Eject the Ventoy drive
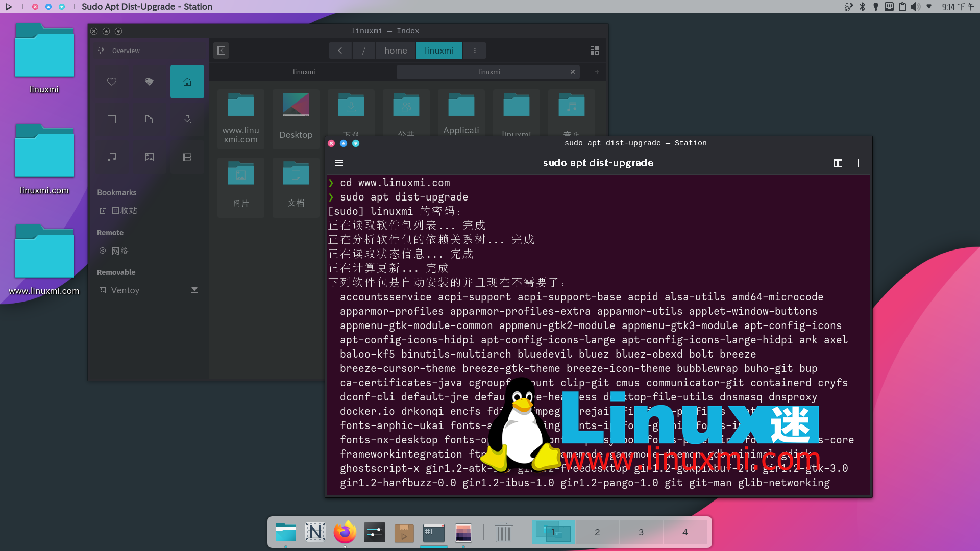Image resolution: width=980 pixels, height=551 pixels. tap(194, 290)
